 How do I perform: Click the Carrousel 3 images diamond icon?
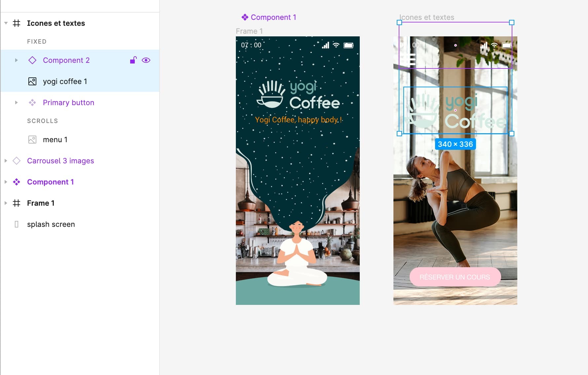tap(17, 161)
